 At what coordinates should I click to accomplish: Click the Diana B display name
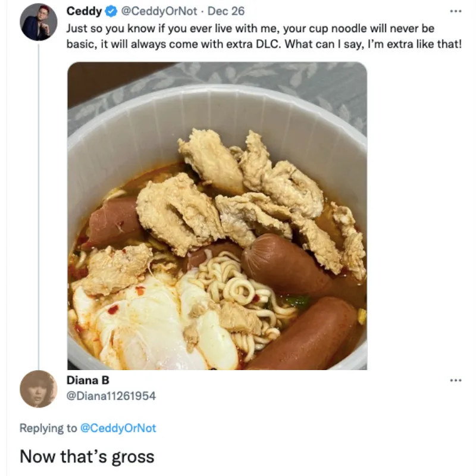87,380
